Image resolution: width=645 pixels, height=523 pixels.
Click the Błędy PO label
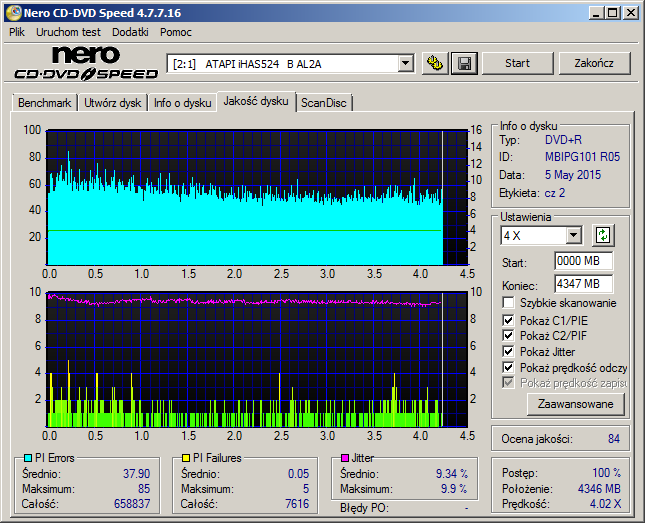pos(364,508)
